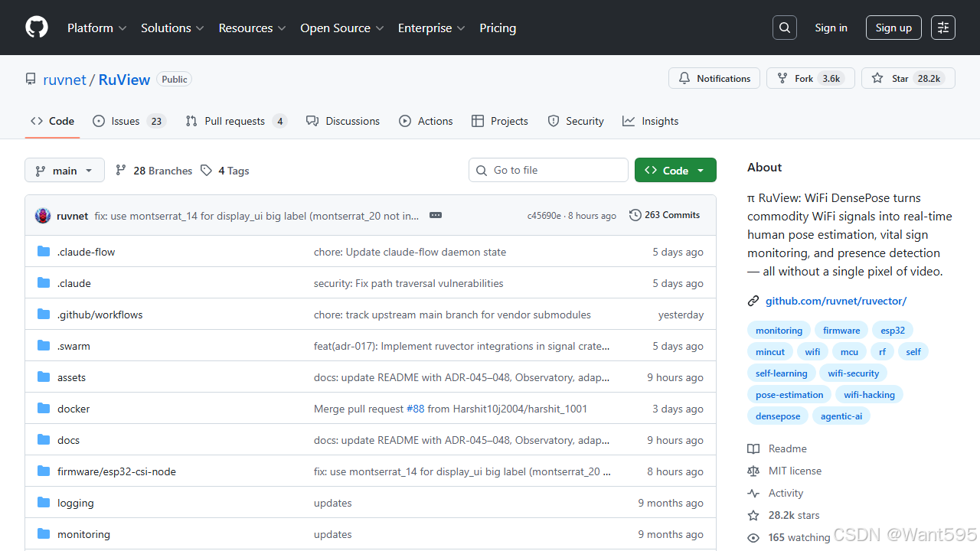Click the assets folder icon
This screenshot has height=551, width=980.
point(44,377)
